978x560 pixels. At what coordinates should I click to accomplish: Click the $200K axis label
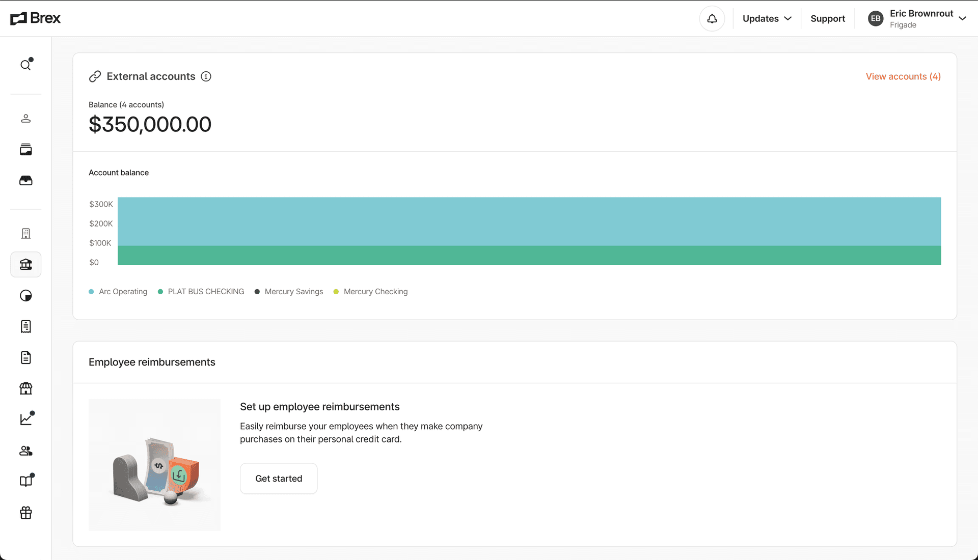point(101,223)
